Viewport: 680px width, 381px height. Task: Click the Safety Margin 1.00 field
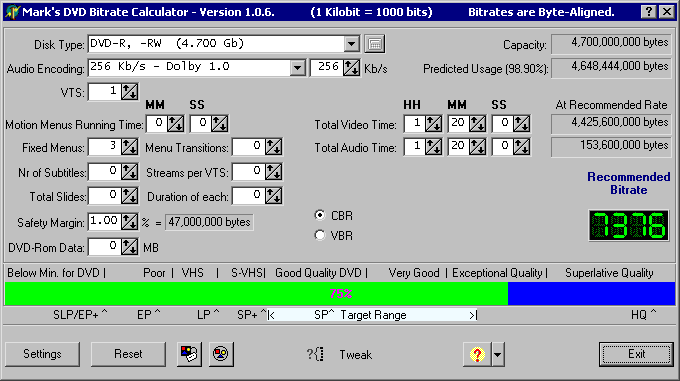click(104, 222)
